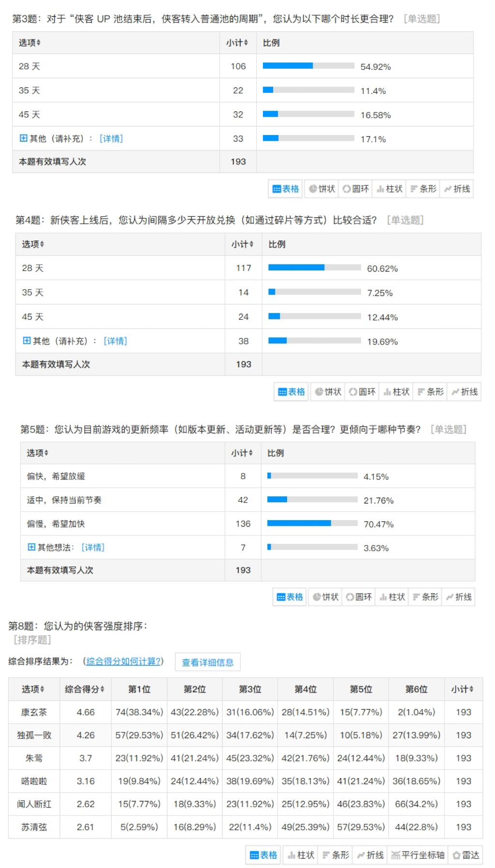Sort ranking table by 综合得分
495x868 pixels.
(x=85, y=689)
